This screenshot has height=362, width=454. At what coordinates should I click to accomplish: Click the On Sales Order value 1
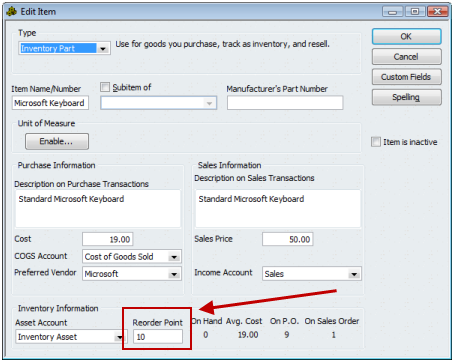tap(333, 335)
